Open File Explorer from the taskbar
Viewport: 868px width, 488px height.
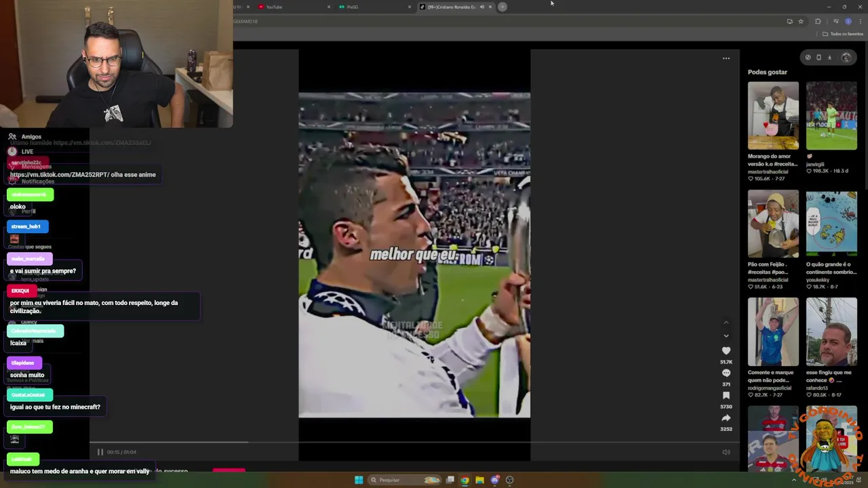(479, 480)
